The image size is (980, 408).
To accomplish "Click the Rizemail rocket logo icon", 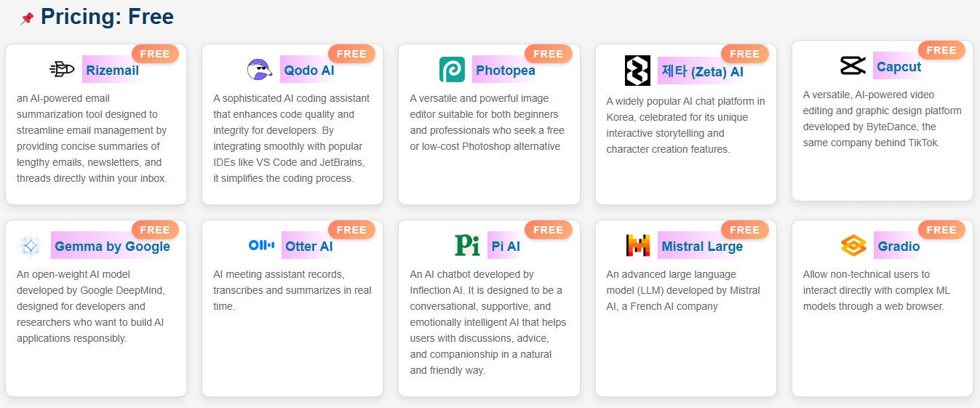I will tap(63, 70).
